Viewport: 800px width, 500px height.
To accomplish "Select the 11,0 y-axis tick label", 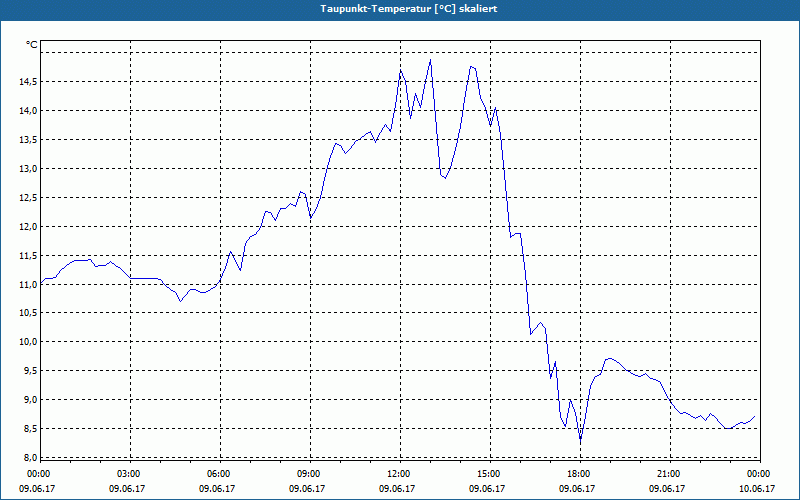I will [29, 285].
